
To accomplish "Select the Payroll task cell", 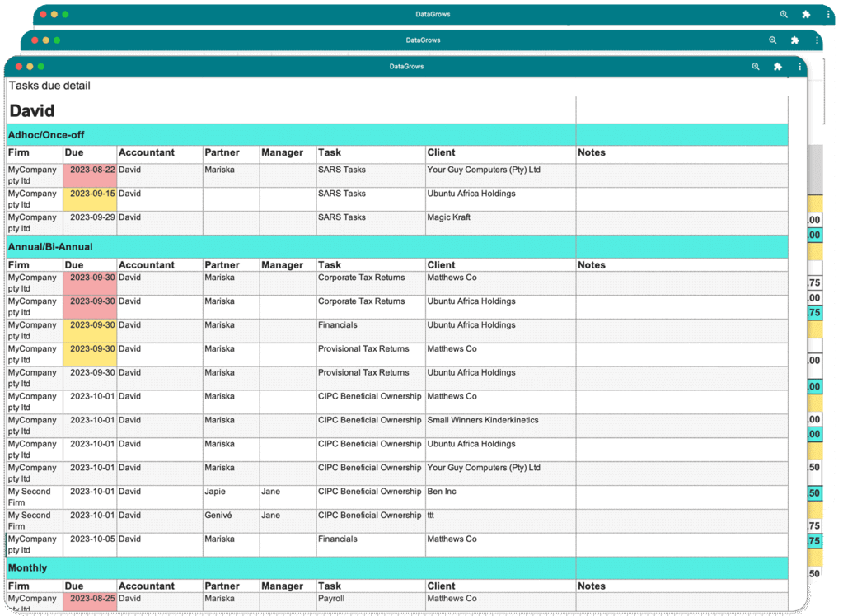I will point(331,599).
